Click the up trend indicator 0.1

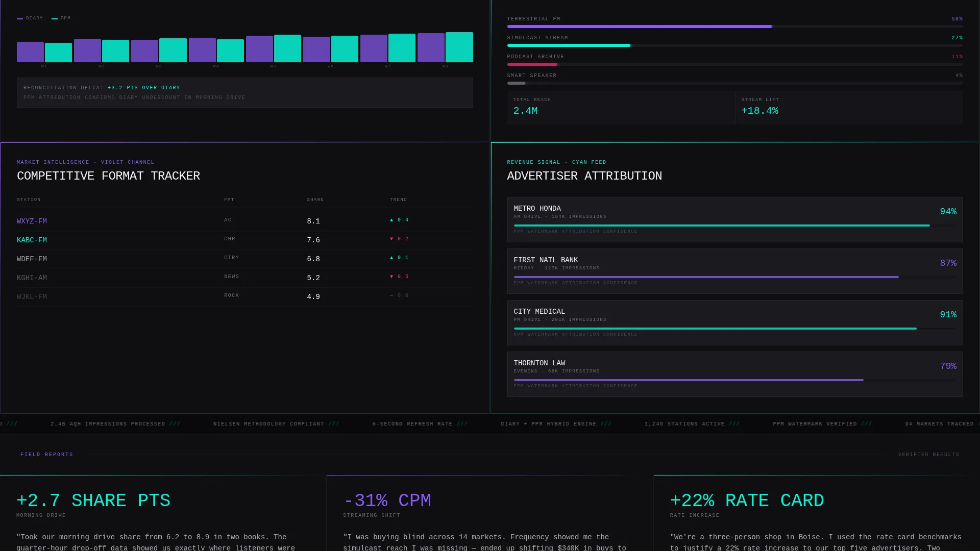point(399,258)
